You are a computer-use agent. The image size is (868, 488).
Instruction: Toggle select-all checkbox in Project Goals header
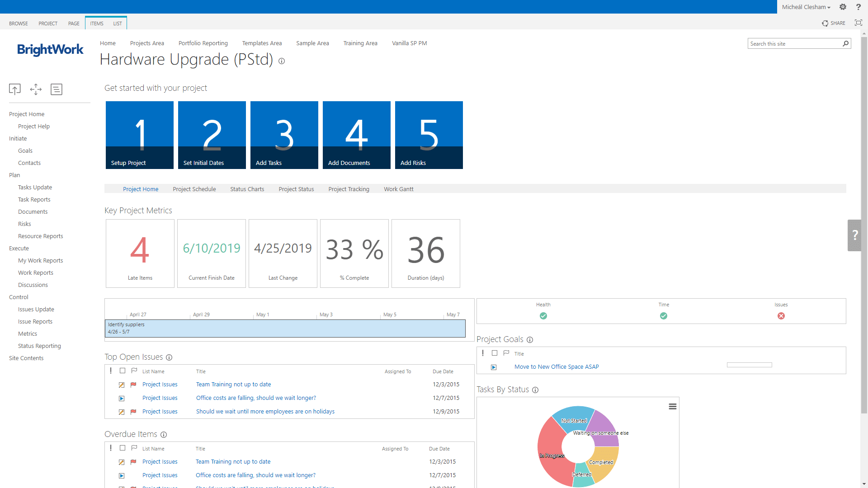pyautogui.click(x=495, y=353)
